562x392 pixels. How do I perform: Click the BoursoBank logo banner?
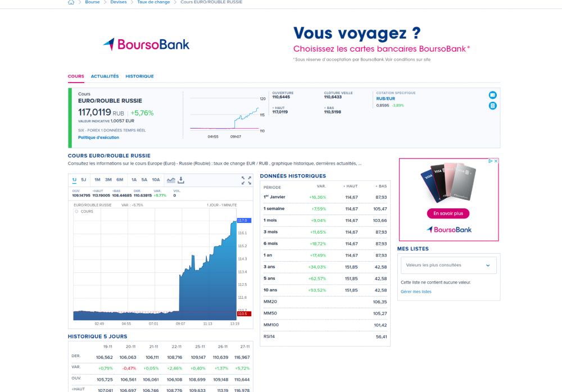146,44
